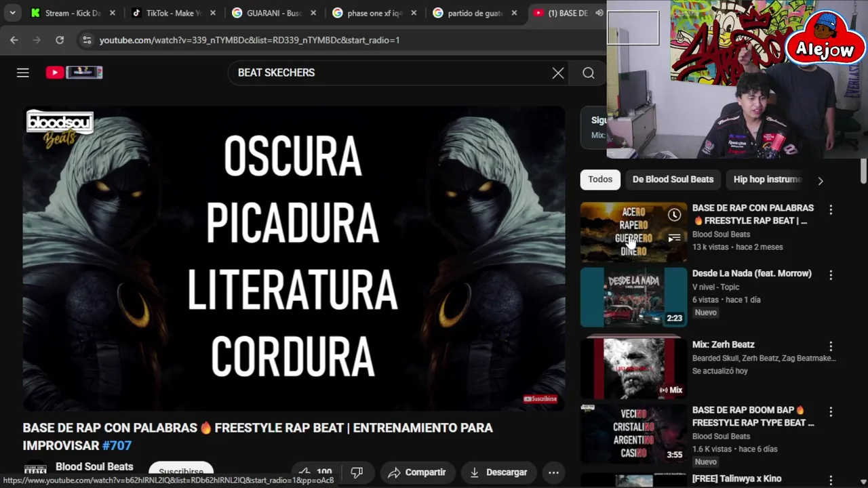Viewport: 868px width, 488px height.
Task: Click V nivel - Topic channel text
Action: pyautogui.click(x=715, y=287)
